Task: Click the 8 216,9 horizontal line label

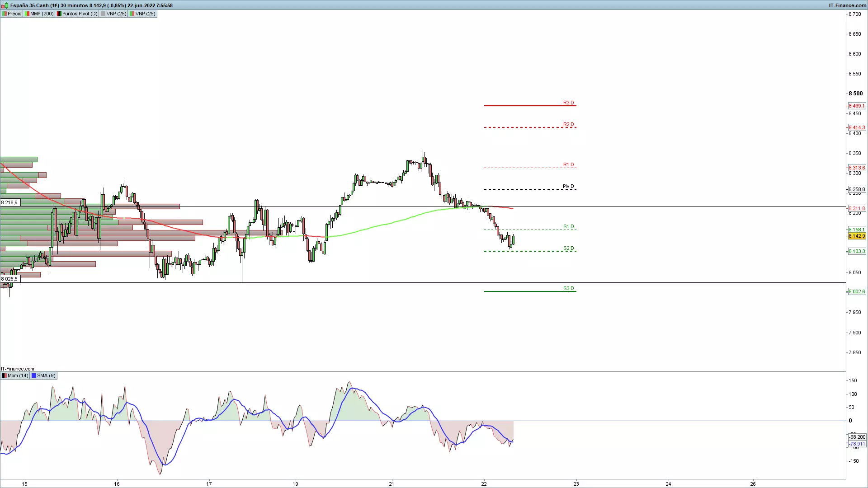Action: point(9,202)
